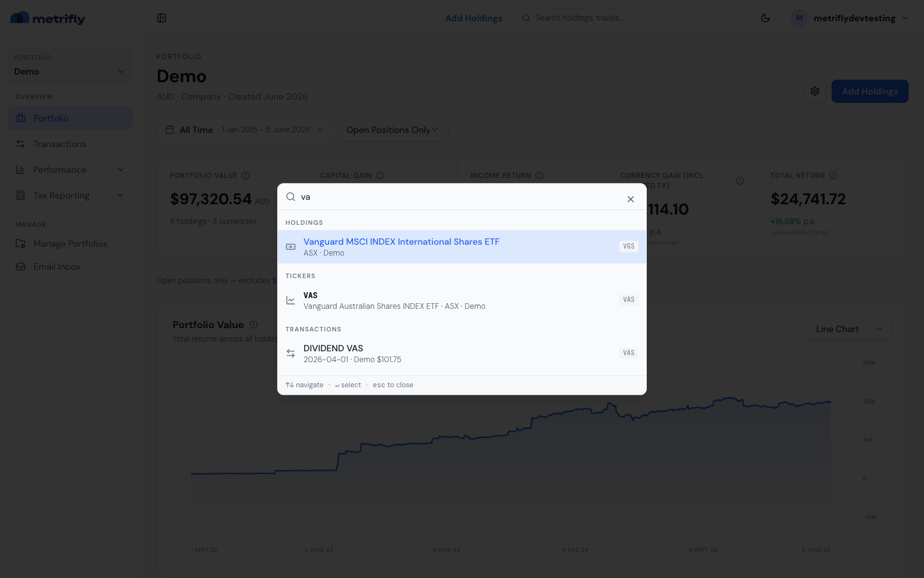Open the DIVIDEND VAS transaction result
This screenshot has height=578, width=924.
click(462, 353)
